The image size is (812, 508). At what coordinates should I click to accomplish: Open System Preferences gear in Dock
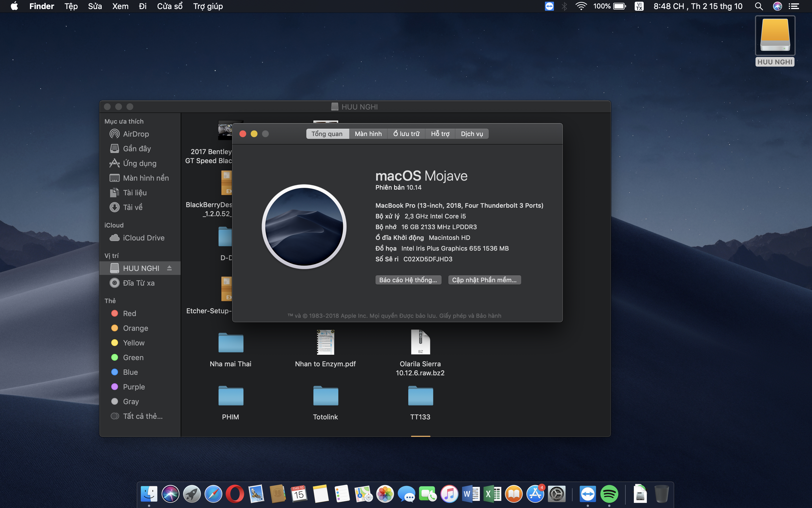tap(557, 494)
